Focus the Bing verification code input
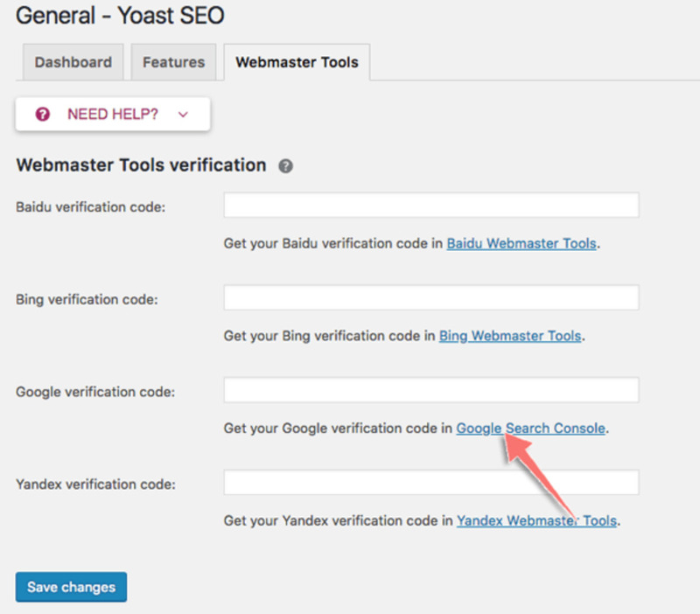This screenshot has height=614, width=700. [x=431, y=297]
